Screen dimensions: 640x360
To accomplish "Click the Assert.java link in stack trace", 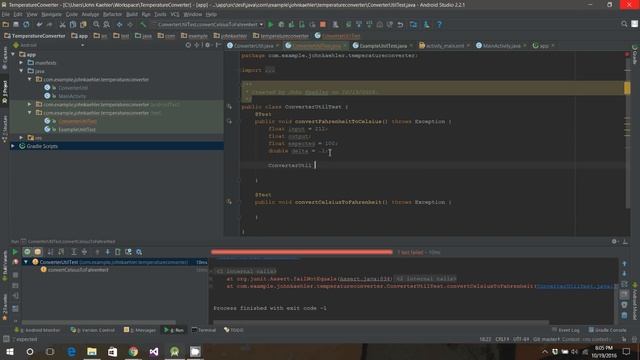I will click(x=365, y=279).
